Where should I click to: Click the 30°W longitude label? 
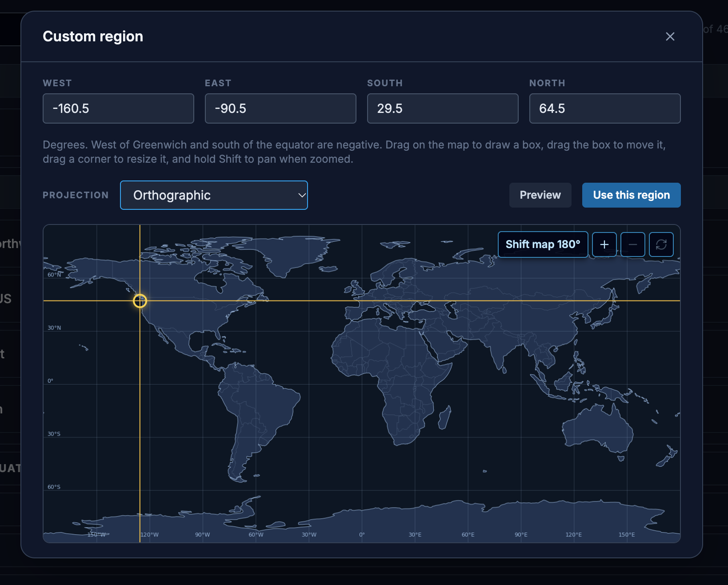tap(309, 534)
